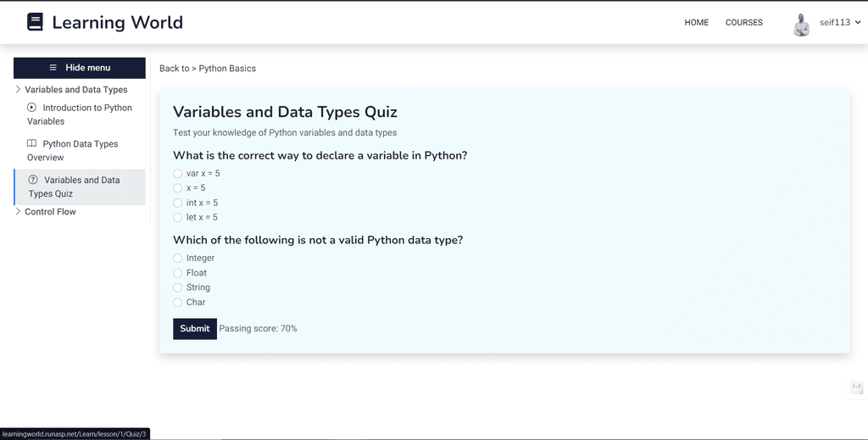Image resolution: width=868 pixels, height=440 pixels.
Task: Open the play icon for Introduction to Python Variables
Action: point(31,108)
